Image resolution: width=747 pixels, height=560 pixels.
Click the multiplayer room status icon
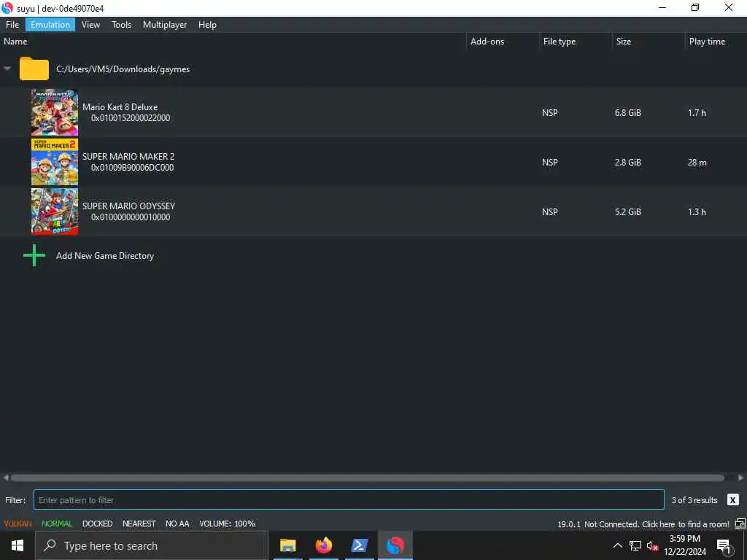point(740,524)
